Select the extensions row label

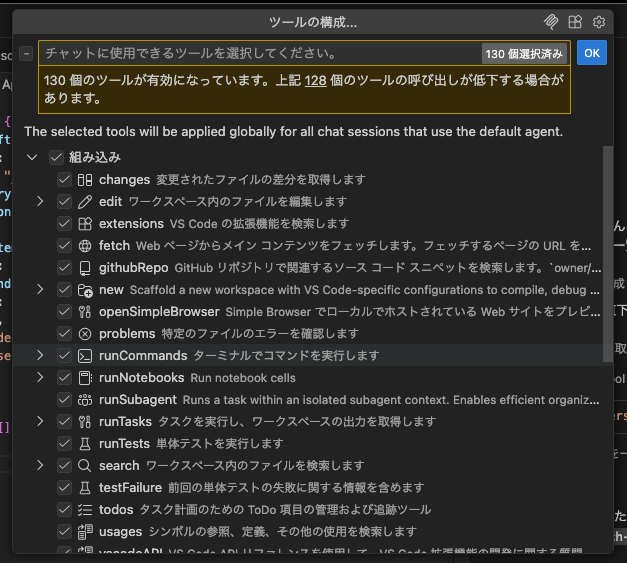(132, 224)
